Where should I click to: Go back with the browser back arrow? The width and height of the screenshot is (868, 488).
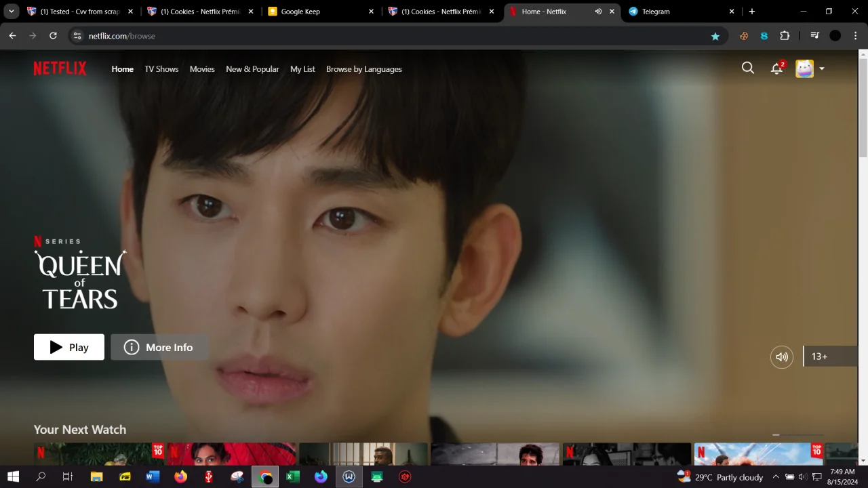point(12,36)
